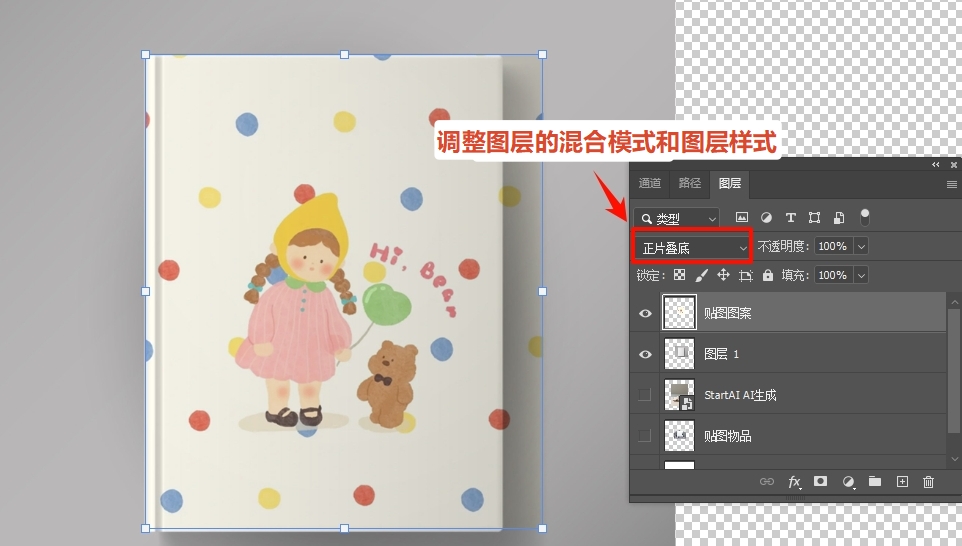Screen dimensions: 962x546
Task: Open the layers panel hamburger menu
Action: (952, 185)
